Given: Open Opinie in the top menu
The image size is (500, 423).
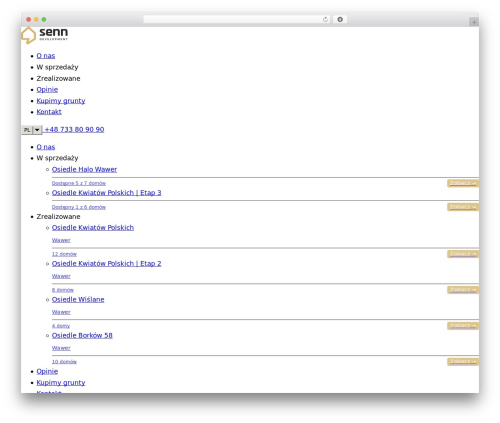Looking at the screenshot, I should click(47, 89).
